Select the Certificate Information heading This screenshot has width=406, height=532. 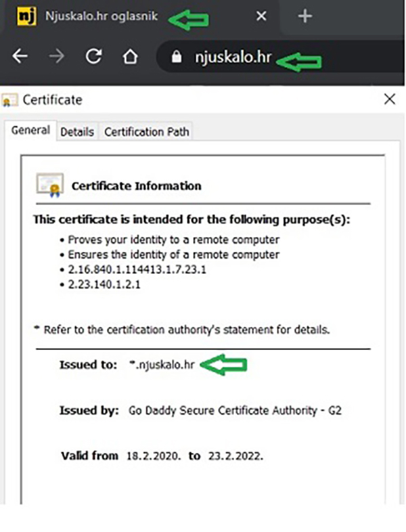[137, 186]
